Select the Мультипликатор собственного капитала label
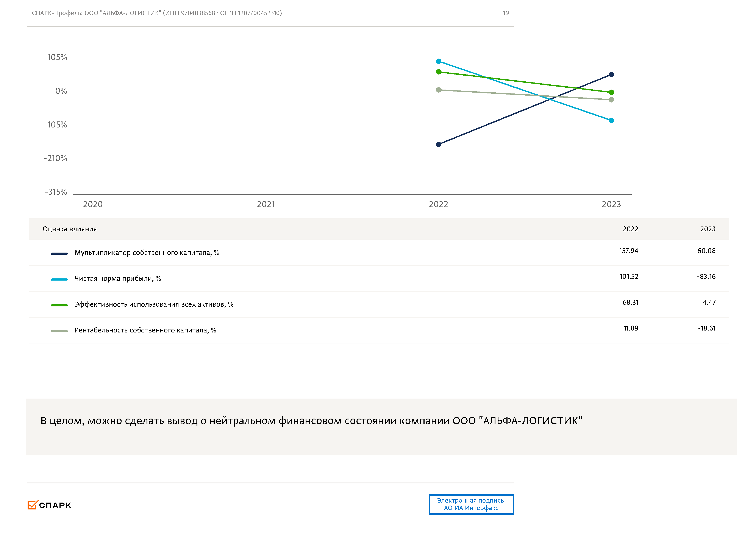The width and height of the screenshot is (756, 534). click(x=147, y=253)
